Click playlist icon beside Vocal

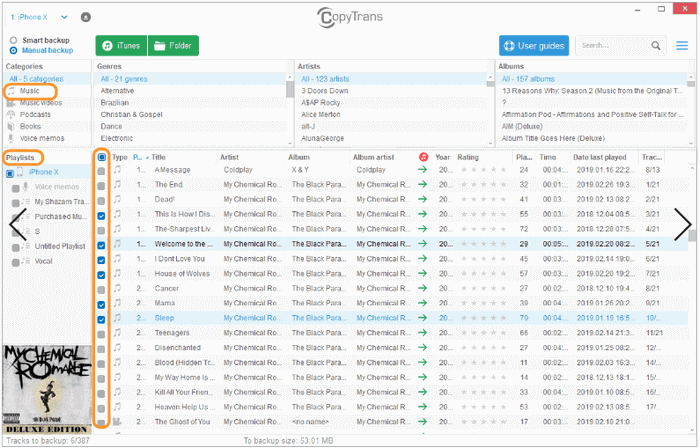click(x=26, y=261)
